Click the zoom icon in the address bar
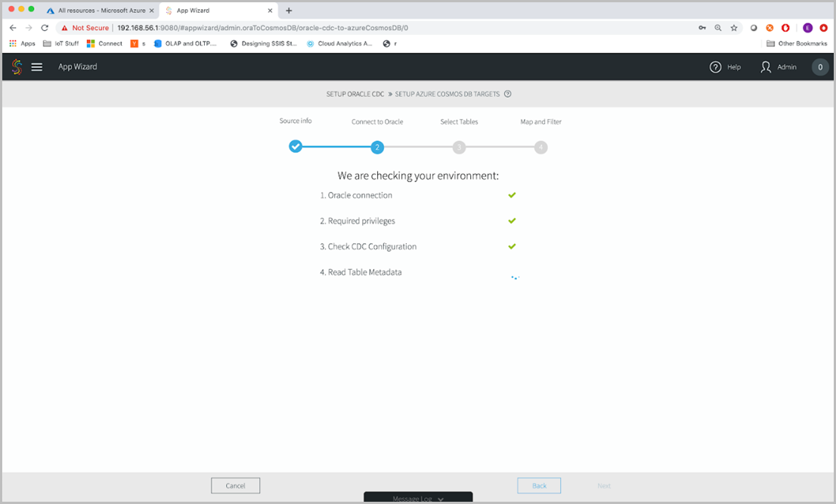Image resolution: width=836 pixels, height=504 pixels. pos(717,27)
